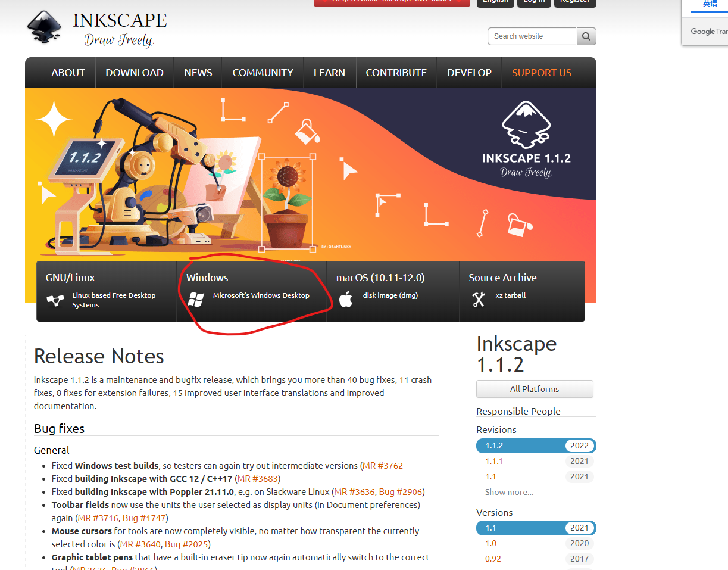Image resolution: width=728 pixels, height=570 pixels.
Task: Click the Responsible People label
Action: (x=518, y=411)
